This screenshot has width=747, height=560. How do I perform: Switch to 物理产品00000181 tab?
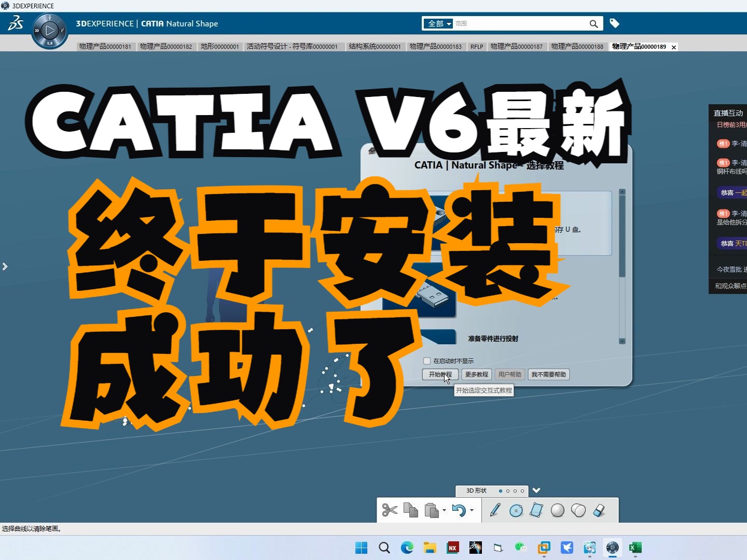(105, 47)
